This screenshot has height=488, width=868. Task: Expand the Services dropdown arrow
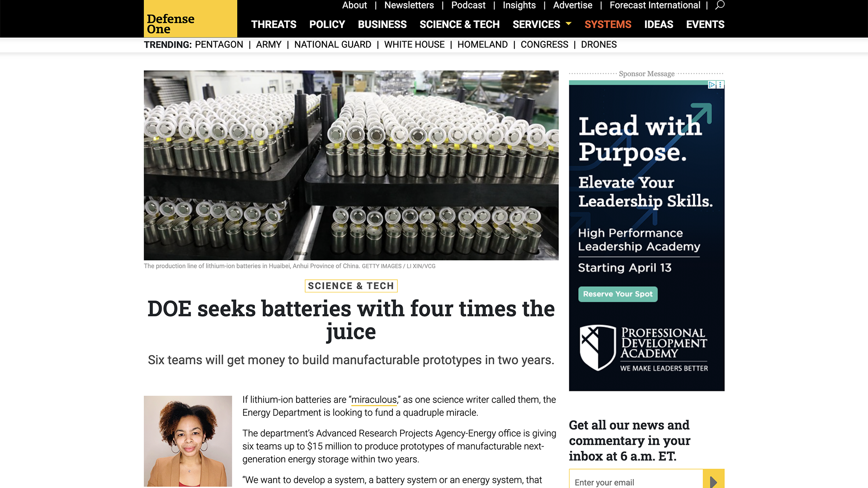coord(569,23)
